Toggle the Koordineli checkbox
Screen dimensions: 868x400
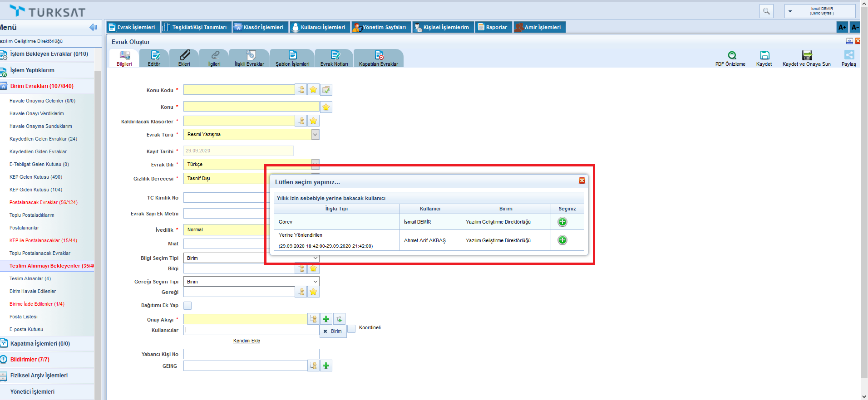point(351,328)
